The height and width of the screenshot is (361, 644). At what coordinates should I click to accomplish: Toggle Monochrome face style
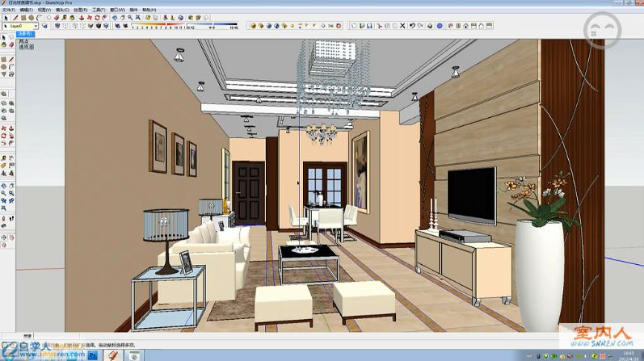(106, 26)
